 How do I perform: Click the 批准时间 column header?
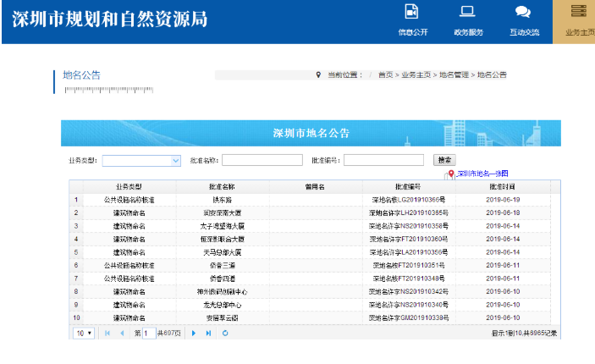[x=503, y=186]
